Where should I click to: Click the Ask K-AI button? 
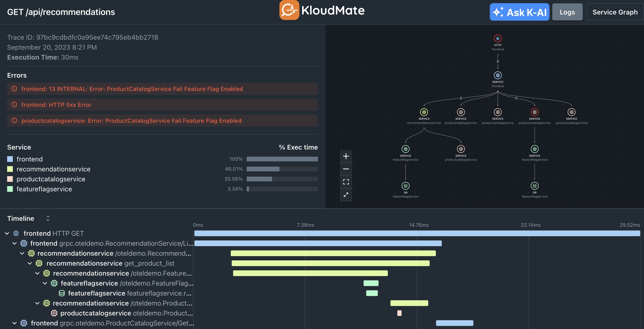519,12
